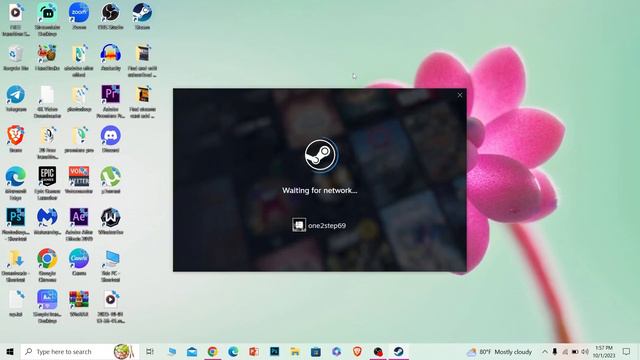Open Microsoft Edge on the taskbar
This screenshot has height=360, width=640.
[233, 351]
